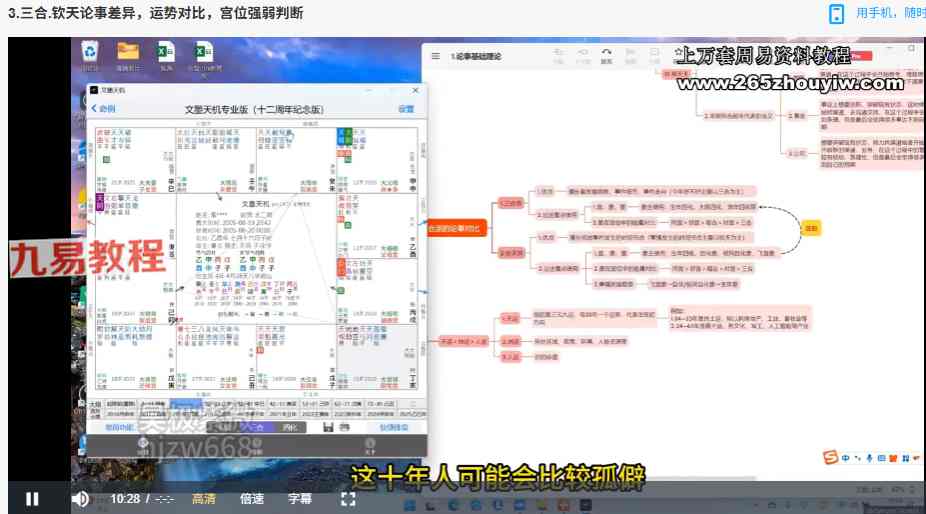Open the second Excel file on desktop
Viewport: 926px width, 514px height.
[205, 54]
